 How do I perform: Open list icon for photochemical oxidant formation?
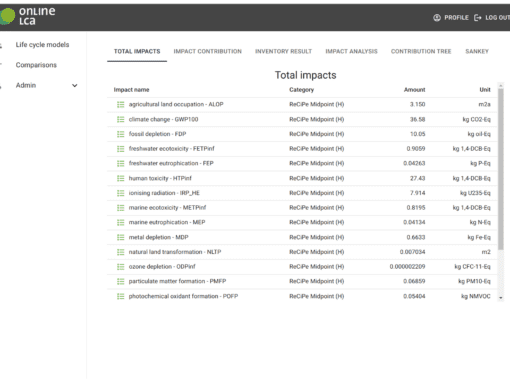(120, 296)
